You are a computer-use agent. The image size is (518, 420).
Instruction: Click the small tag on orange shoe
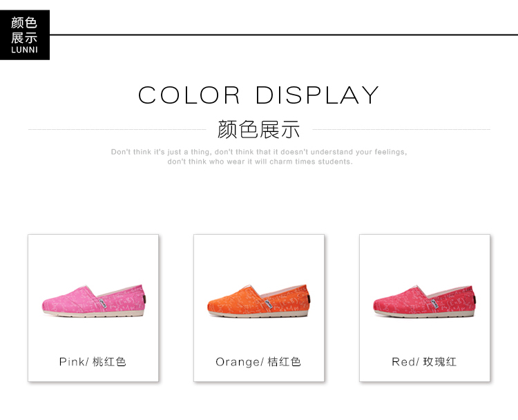pos(269,303)
